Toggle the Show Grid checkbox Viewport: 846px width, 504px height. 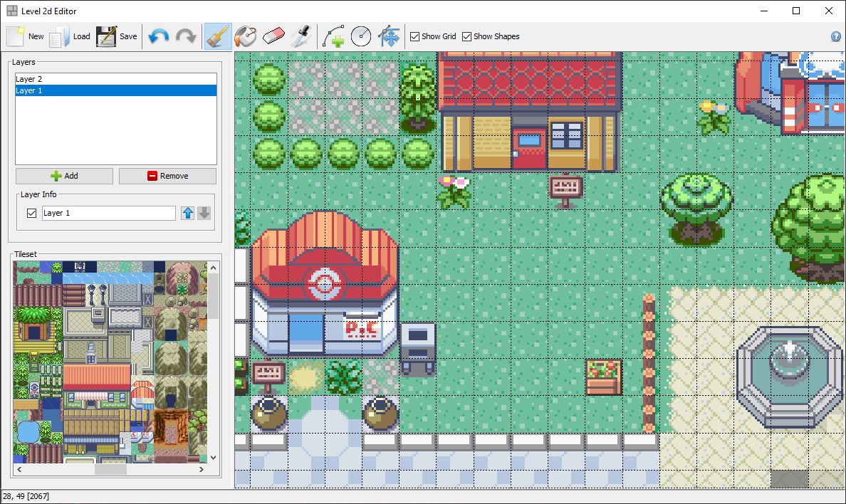tap(415, 37)
